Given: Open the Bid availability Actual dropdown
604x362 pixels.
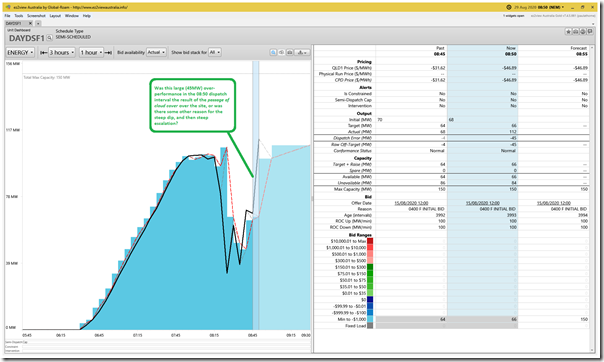Looking at the screenshot, I should [156, 52].
